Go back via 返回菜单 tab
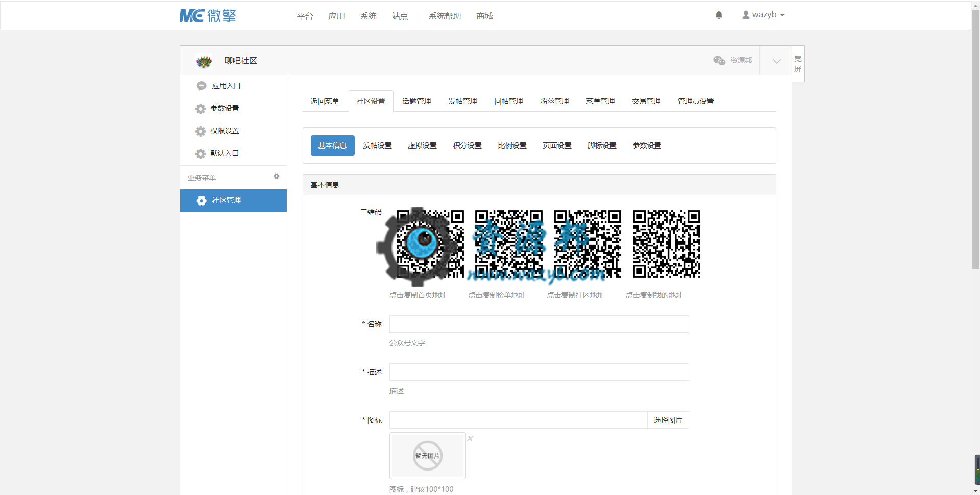The height and width of the screenshot is (495, 980). coord(325,101)
